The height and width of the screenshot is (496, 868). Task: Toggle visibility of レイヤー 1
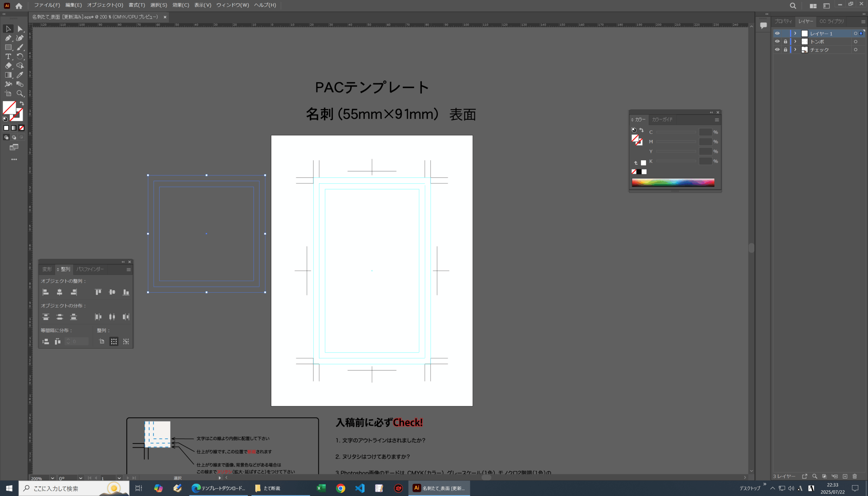[777, 33]
